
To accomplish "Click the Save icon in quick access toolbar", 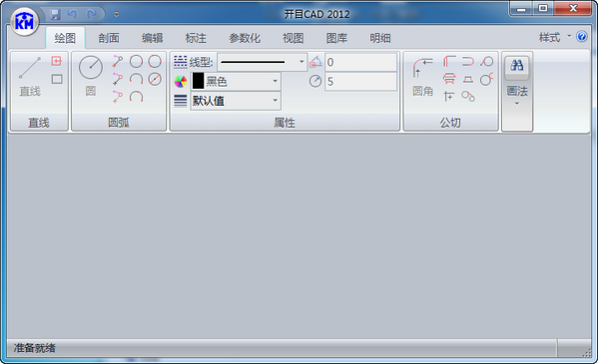I will (x=55, y=15).
